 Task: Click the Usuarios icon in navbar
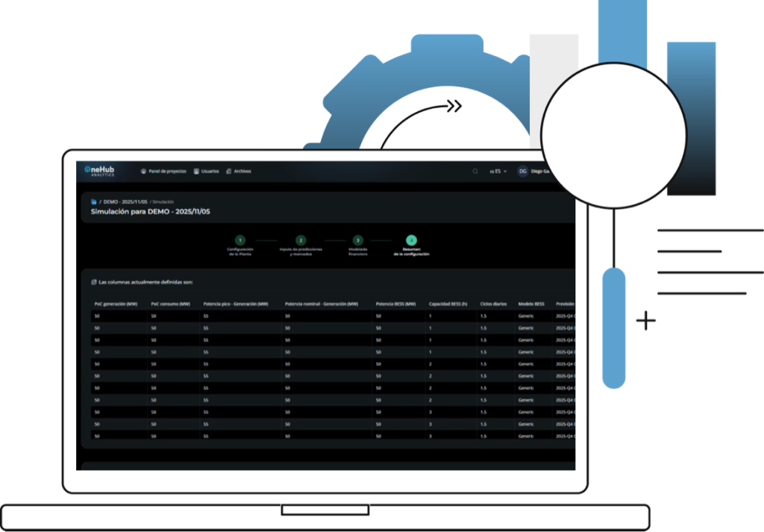click(196, 171)
